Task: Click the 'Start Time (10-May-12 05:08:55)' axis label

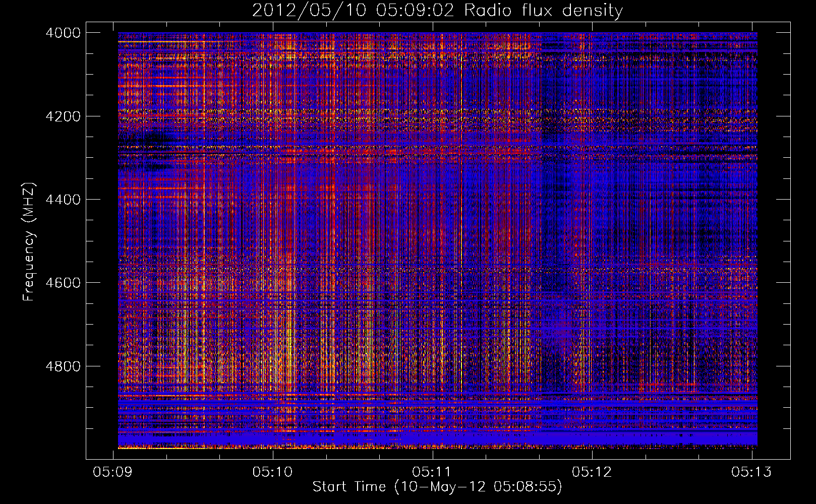Action: (437, 487)
